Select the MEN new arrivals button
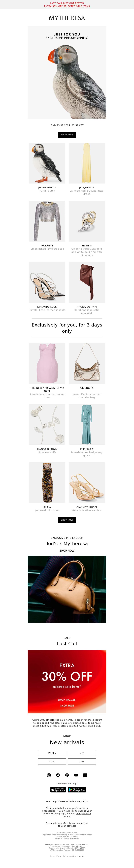Screen dimensions: 134x868 (82, 753)
